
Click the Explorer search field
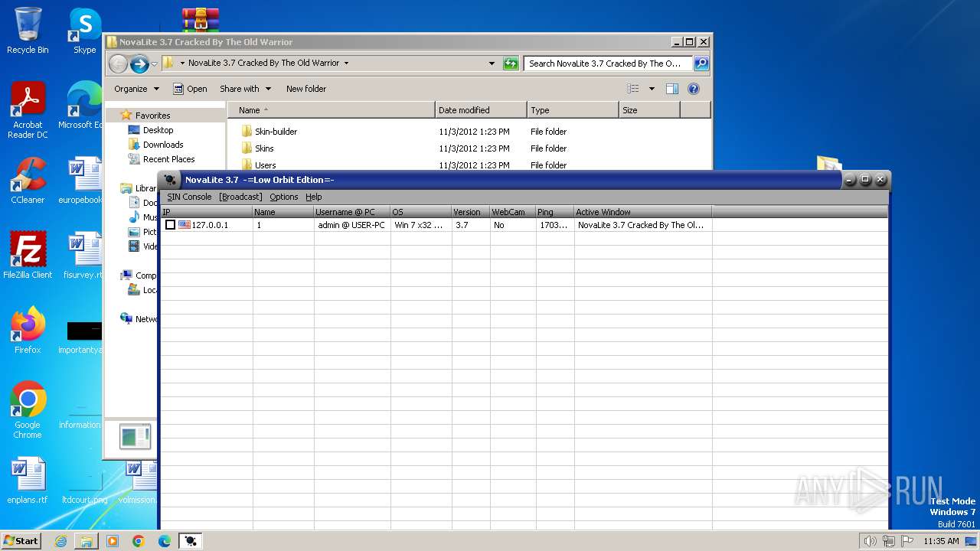coord(608,64)
